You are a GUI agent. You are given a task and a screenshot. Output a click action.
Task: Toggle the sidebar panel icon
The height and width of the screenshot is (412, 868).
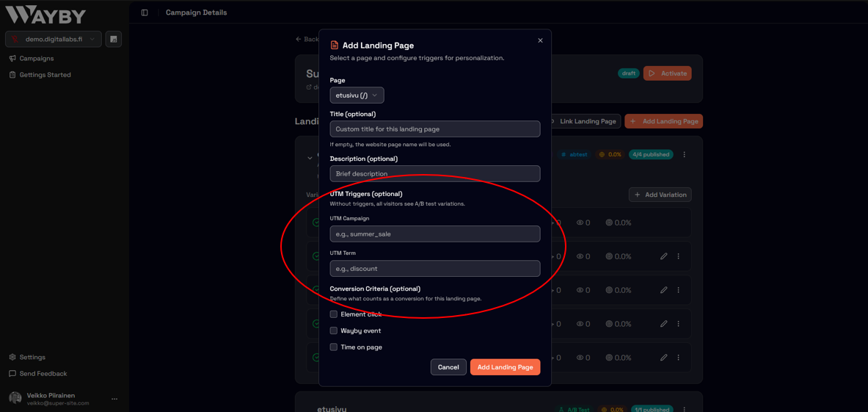145,12
